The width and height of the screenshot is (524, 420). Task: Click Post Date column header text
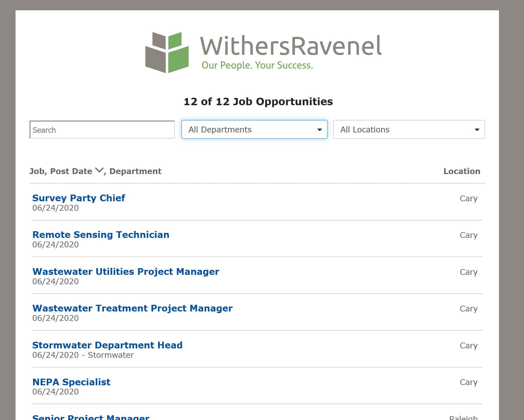pos(71,171)
